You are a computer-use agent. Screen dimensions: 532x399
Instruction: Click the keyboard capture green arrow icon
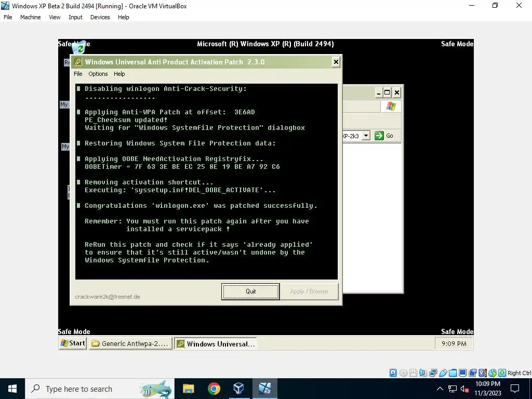click(x=502, y=373)
